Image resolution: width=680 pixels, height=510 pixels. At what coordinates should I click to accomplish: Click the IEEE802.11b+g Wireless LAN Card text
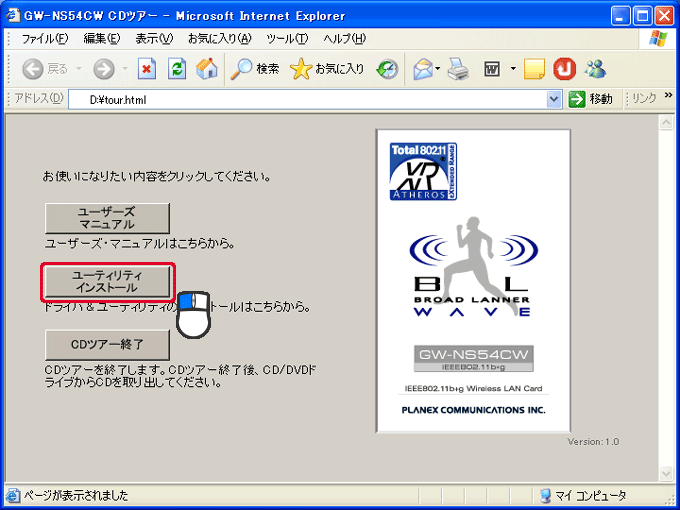(473, 389)
